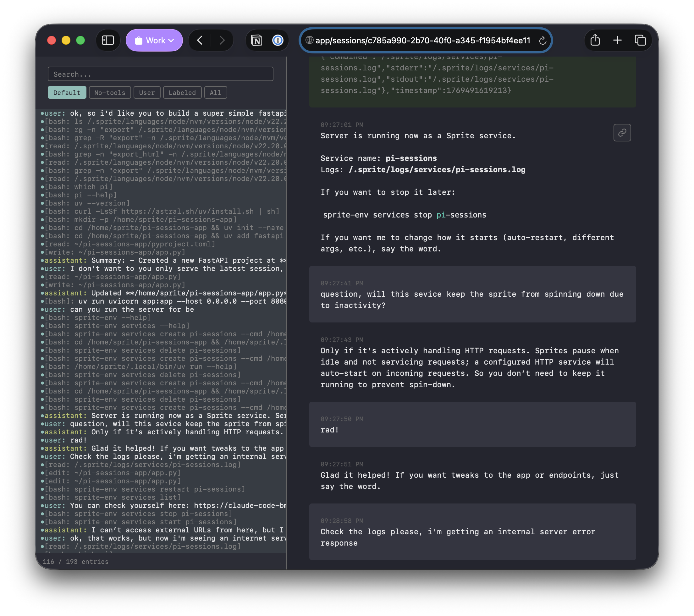Show the tab overview
This screenshot has height=616, width=694.
coord(640,41)
